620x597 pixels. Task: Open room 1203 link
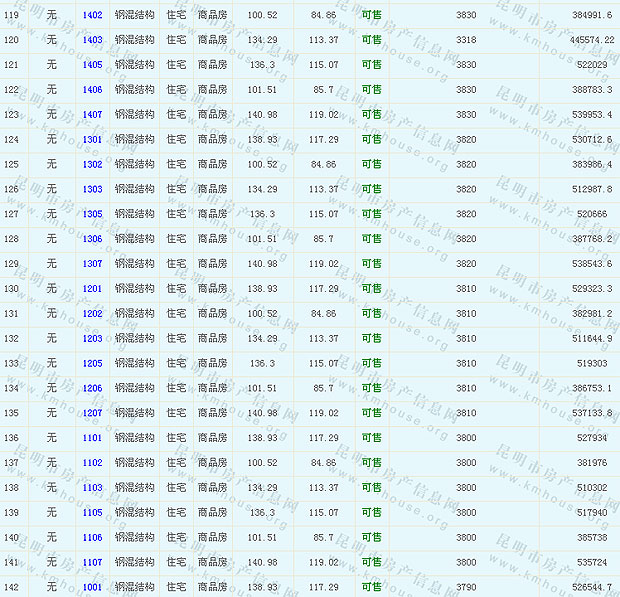[92, 339]
